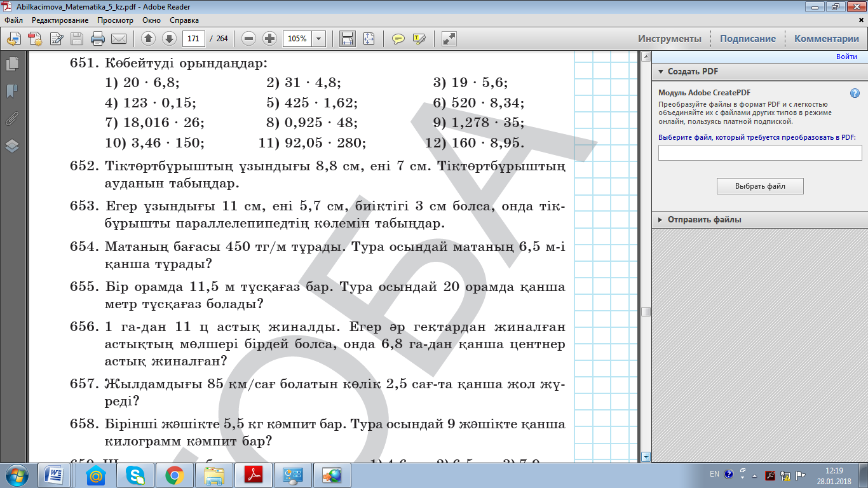The image size is (868, 488).
Task: Click the zoom field showing 105%
Action: click(x=297, y=38)
